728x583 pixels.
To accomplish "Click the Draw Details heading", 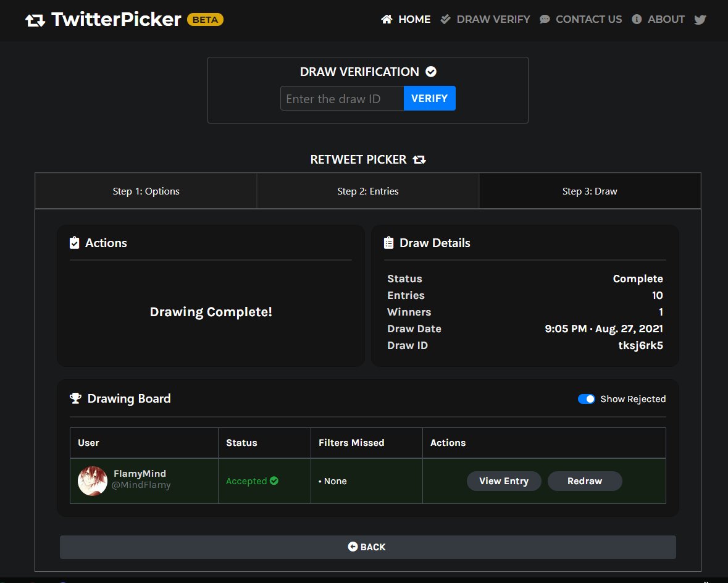I will (435, 243).
